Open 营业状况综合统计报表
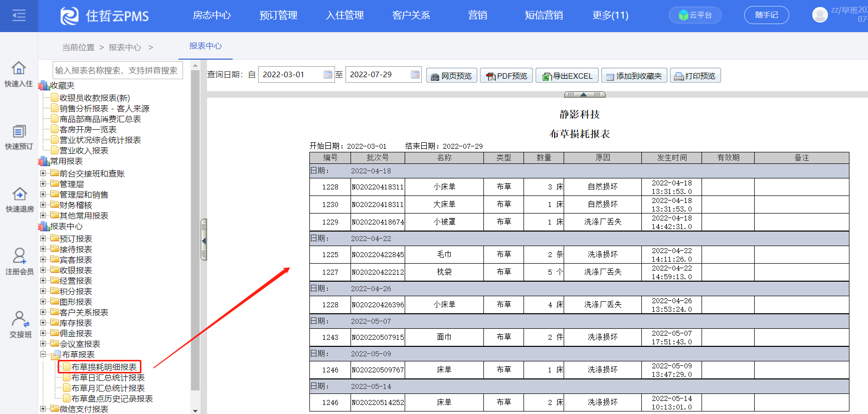Image resolution: width=868 pixels, height=414 pixels. 100,140
